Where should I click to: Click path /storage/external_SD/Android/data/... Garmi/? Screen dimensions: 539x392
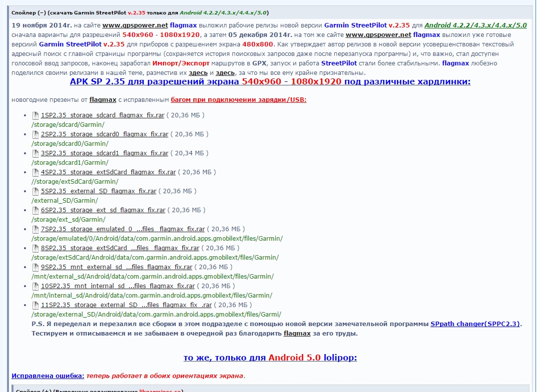156,315
